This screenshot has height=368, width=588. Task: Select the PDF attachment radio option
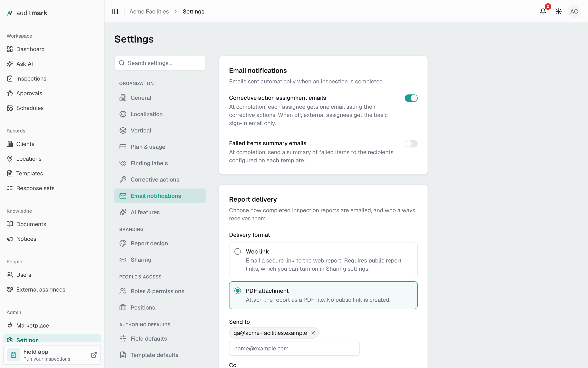(237, 291)
